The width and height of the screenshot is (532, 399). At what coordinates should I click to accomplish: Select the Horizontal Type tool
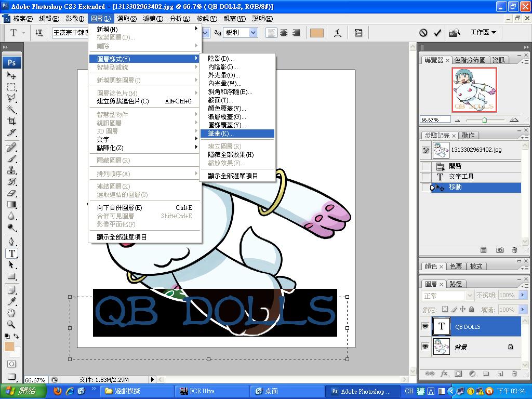coord(11,253)
